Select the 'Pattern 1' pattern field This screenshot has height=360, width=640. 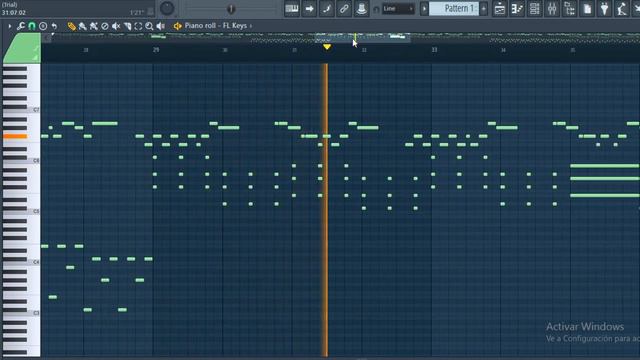[x=454, y=9]
